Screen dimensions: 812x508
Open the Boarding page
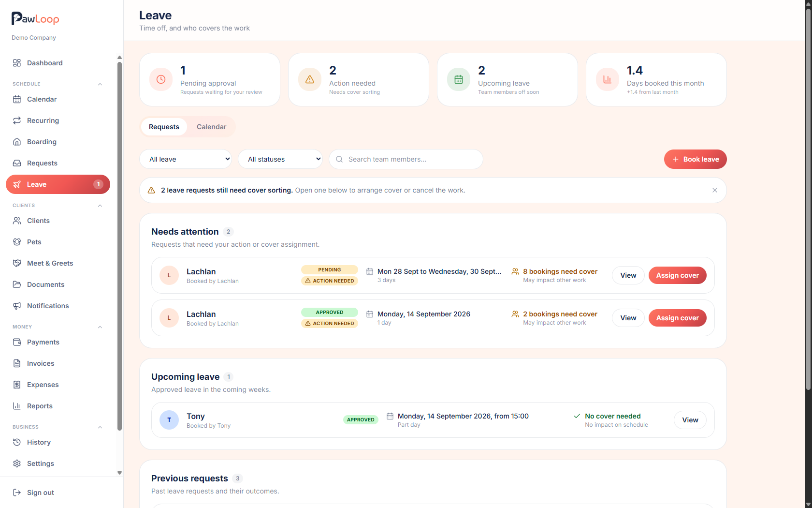(x=58, y=142)
